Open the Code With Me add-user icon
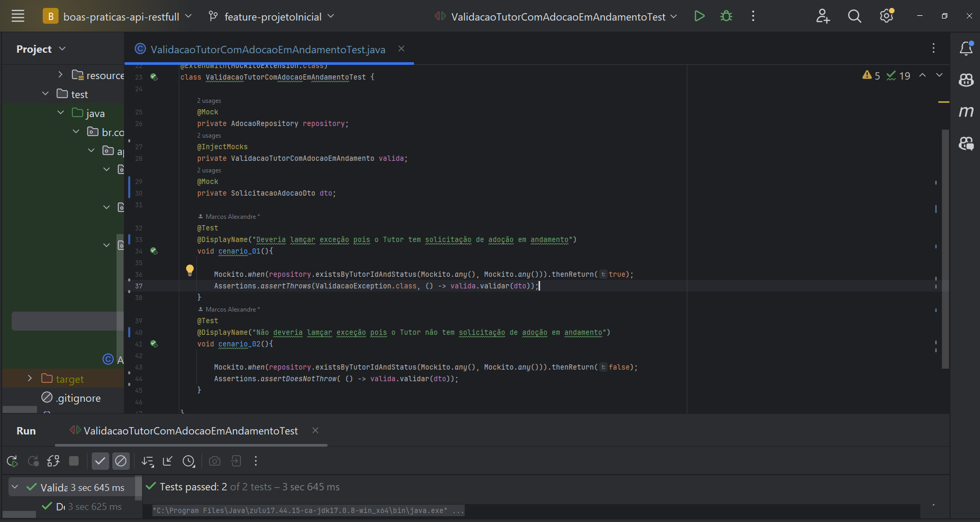Image resolution: width=980 pixels, height=522 pixels. tap(823, 16)
